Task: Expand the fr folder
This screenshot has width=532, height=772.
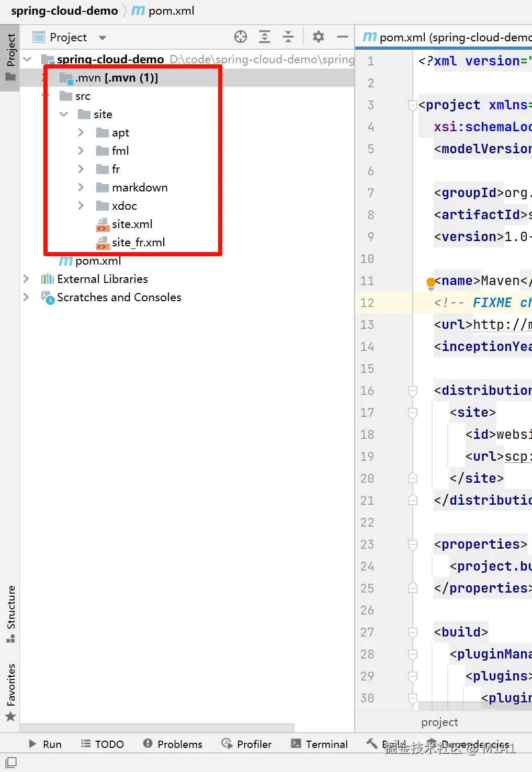Action: pos(81,169)
